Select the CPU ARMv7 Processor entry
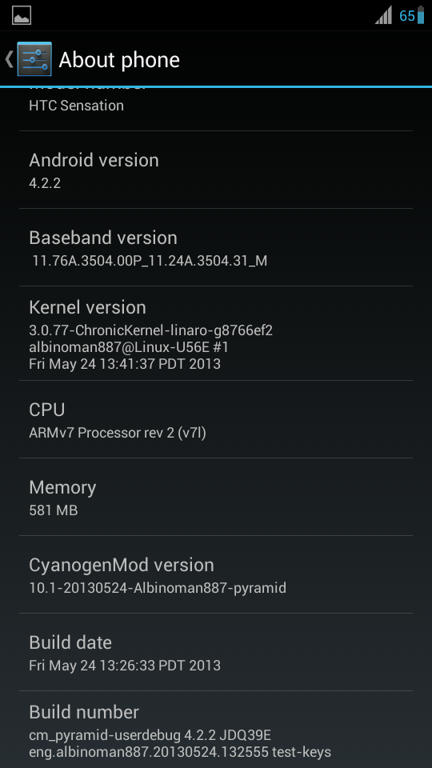The image size is (432, 768). click(216, 419)
